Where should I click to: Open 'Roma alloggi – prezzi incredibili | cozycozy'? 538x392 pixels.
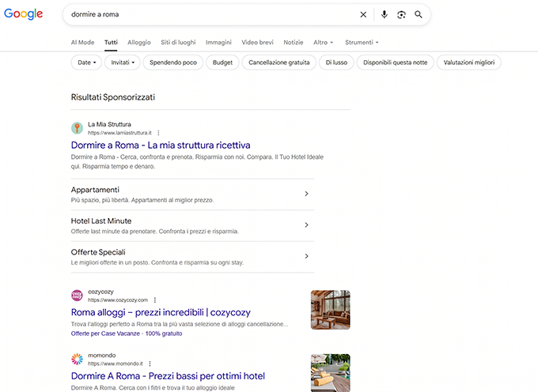pyautogui.click(x=161, y=312)
